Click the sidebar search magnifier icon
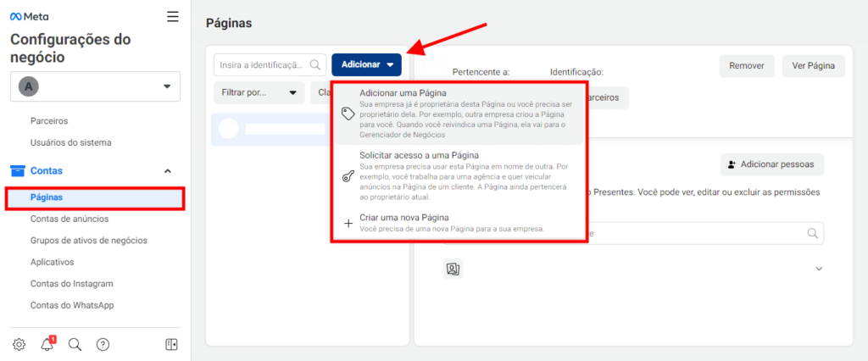This screenshot has width=868, height=361. (75, 344)
